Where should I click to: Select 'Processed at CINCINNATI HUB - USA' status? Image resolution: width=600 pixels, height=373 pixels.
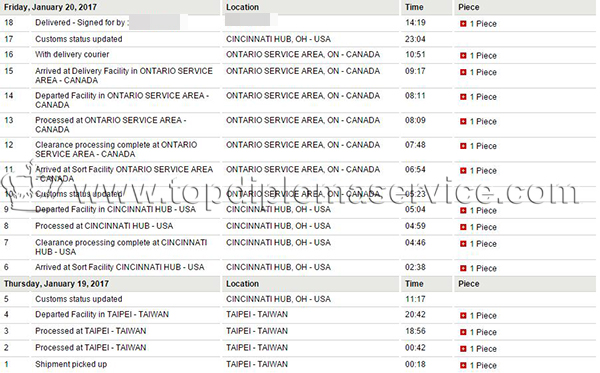104,226
